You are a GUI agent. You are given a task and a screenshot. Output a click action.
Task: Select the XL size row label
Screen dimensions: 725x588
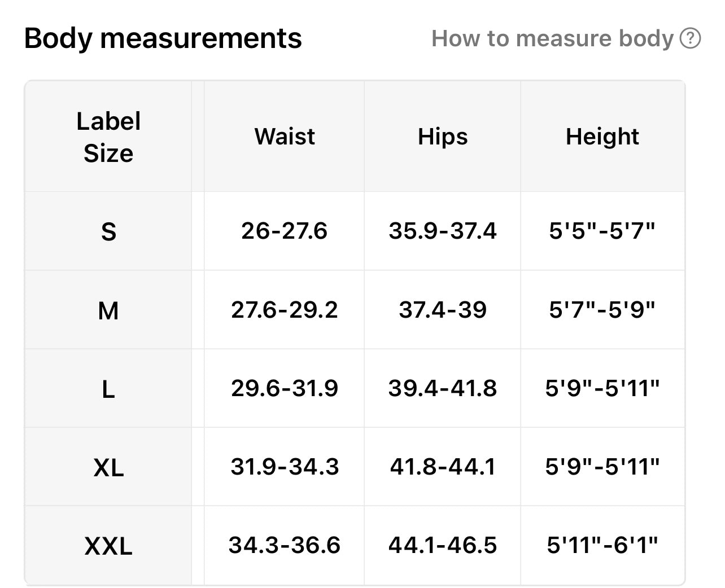coord(108,467)
